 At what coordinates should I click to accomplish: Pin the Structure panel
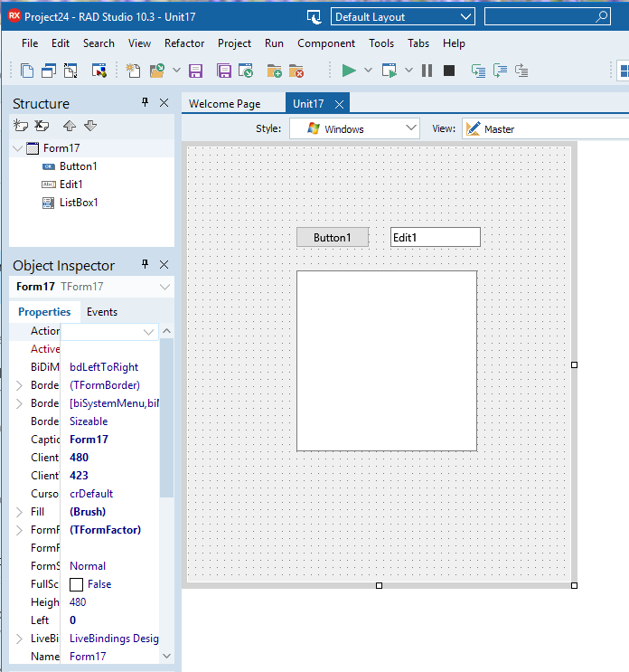coord(145,103)
